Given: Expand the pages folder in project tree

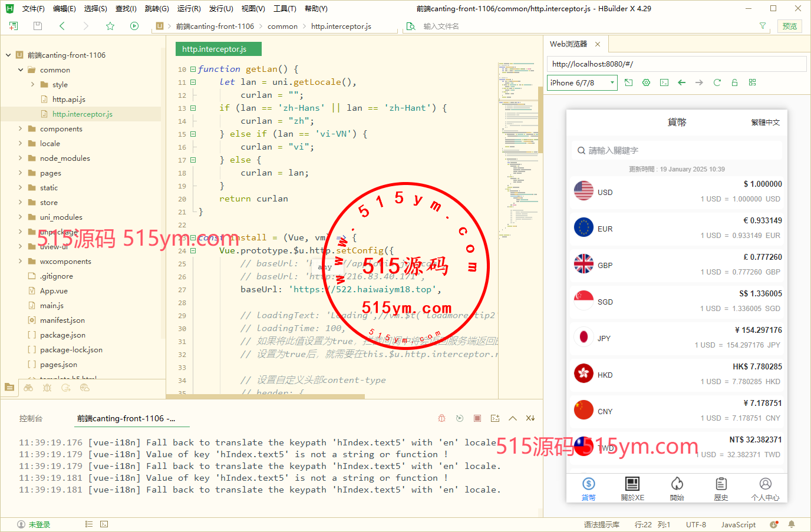Looking at the screenshot, I should (21, 173).
